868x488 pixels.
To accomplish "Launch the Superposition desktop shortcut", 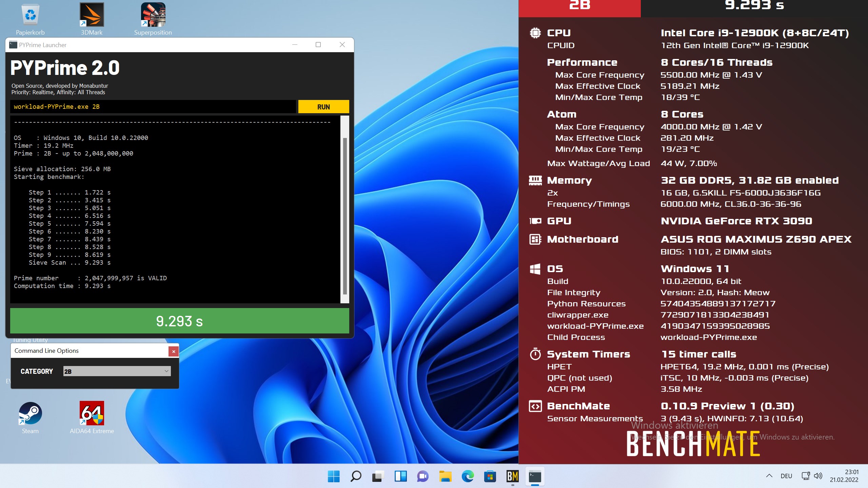I will click(x=153, y=19).
